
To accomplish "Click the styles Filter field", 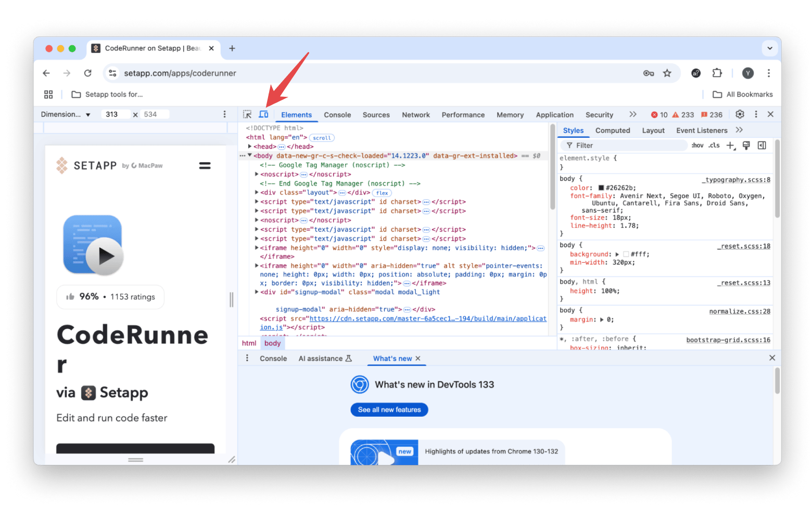I will [625, 146].
